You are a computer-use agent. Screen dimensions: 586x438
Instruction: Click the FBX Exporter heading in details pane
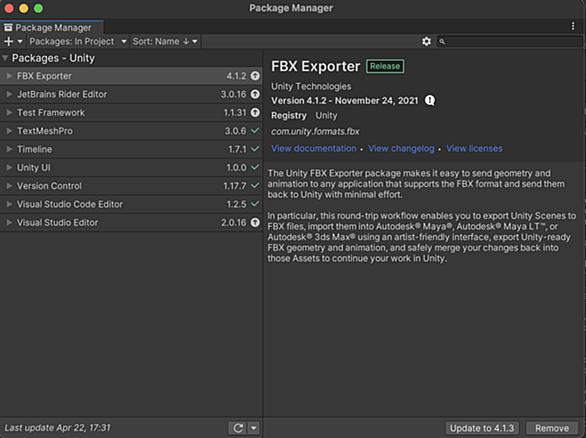(x=315, y=66)
